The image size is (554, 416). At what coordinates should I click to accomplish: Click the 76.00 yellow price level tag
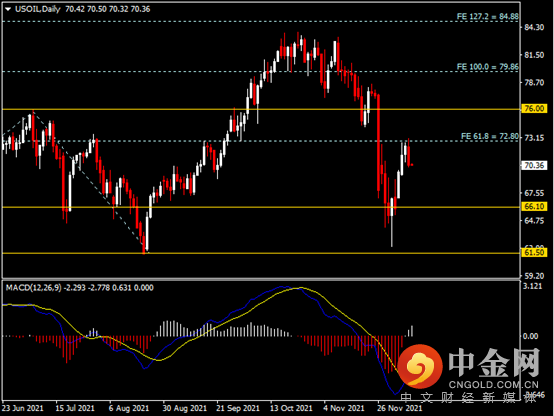[534, 109]
